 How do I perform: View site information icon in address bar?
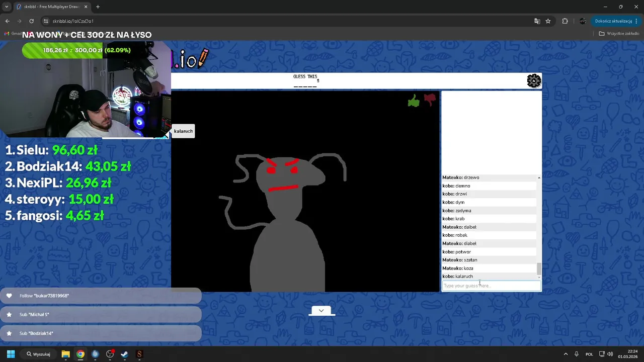(x=46, y=21)
